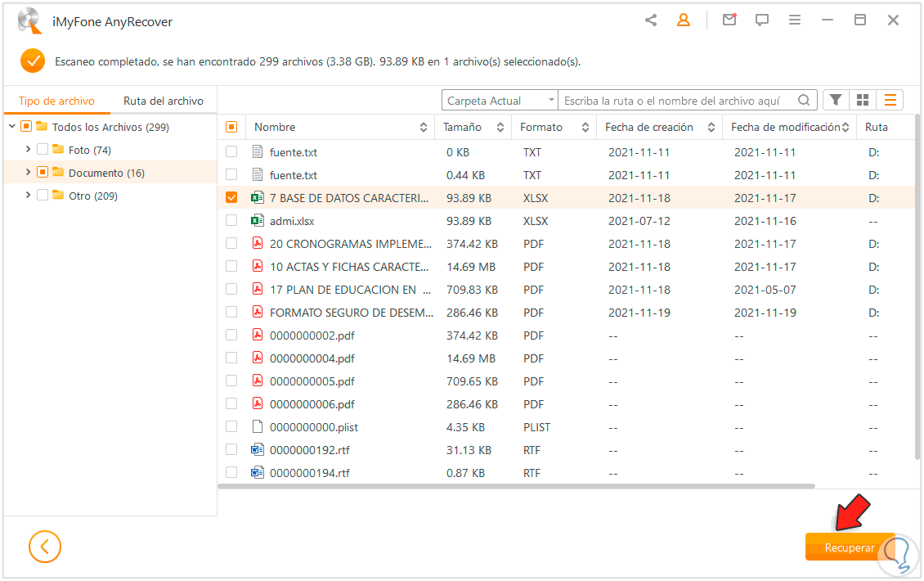Check the admi.xlsx file checkbox
This screenshot has width=924, height=581.
[x=231, y=221]
